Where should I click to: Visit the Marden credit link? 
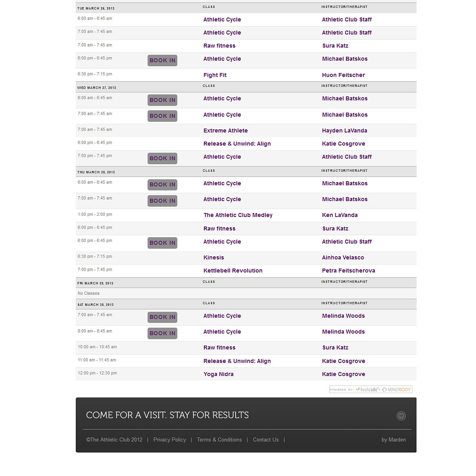[393, 440]
